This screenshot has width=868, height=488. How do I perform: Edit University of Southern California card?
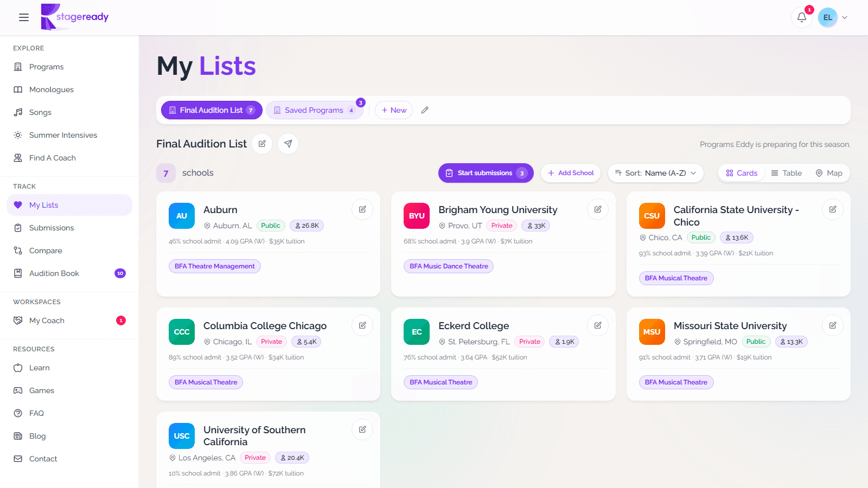[362, 429]
